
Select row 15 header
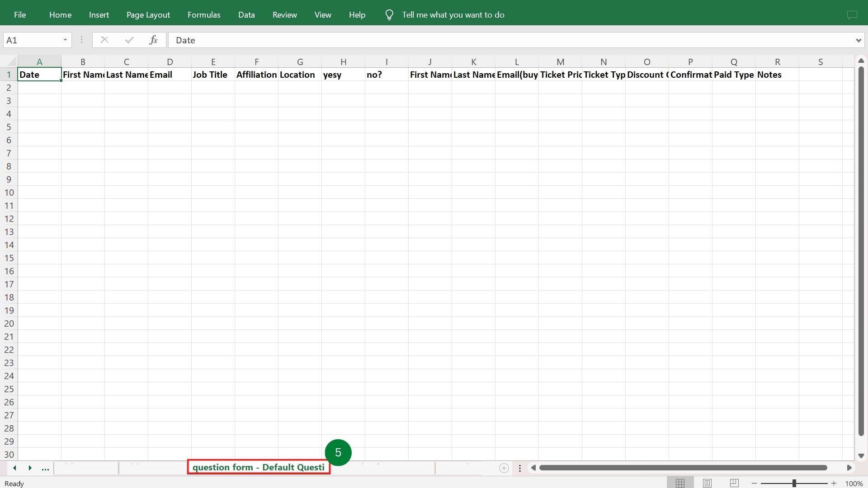(x=9, y=258)
